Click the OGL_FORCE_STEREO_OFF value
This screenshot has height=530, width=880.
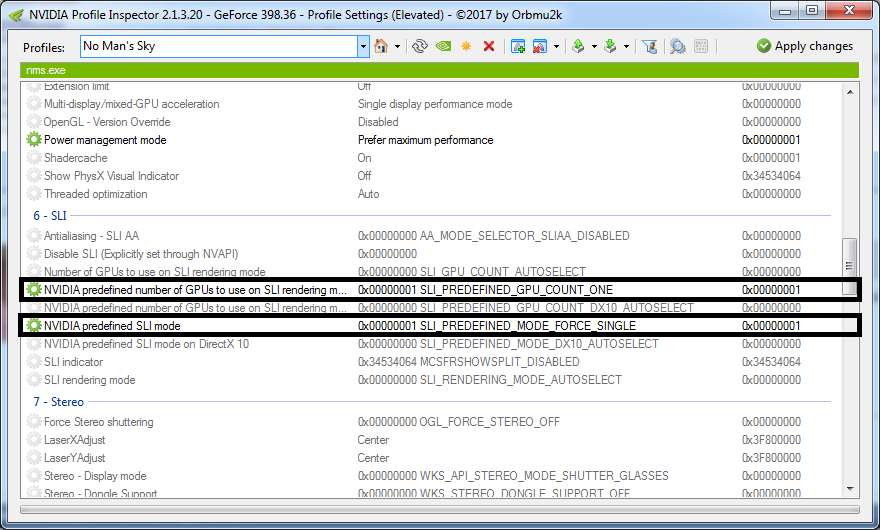click(x=489, y=422)
